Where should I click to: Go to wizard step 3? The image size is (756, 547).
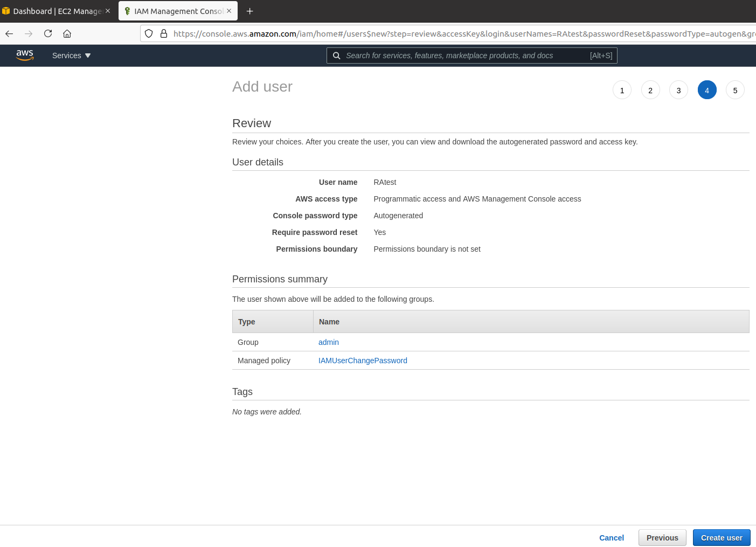[678, 90]
